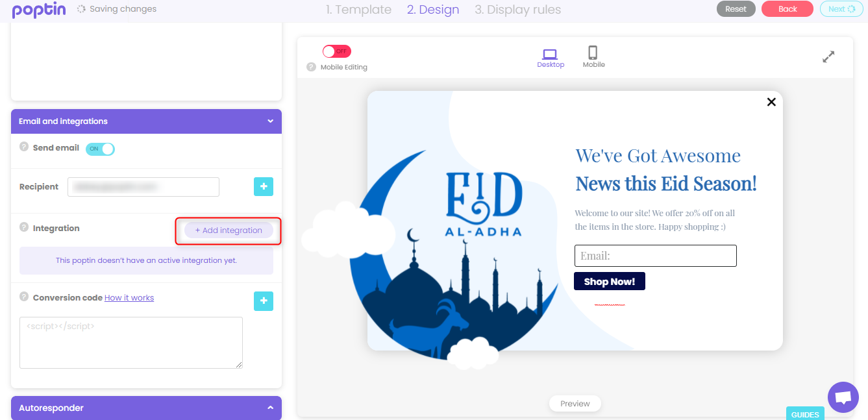Click the Preview button
This screenshot has height=420, width=868.
[575, 404]
